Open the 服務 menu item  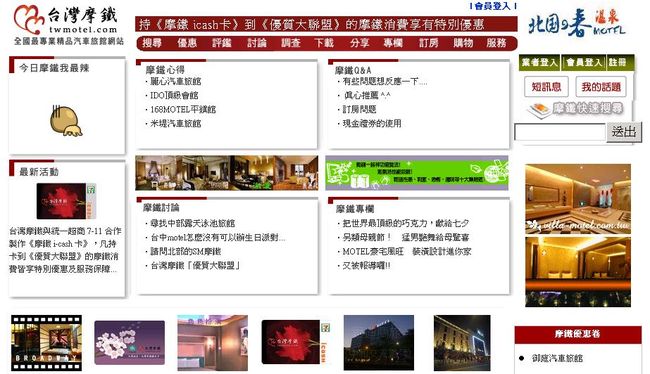[x=496, y=43]
